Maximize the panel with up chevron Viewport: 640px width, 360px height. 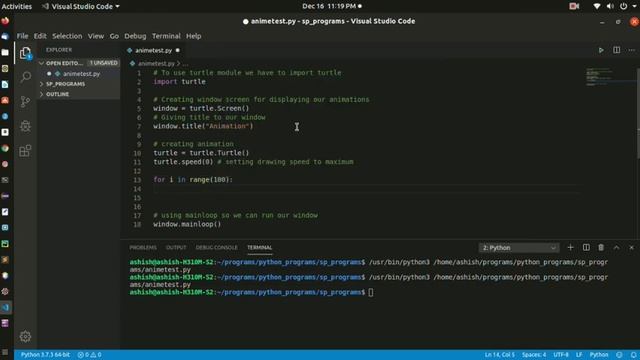click(x=616, y=247)
